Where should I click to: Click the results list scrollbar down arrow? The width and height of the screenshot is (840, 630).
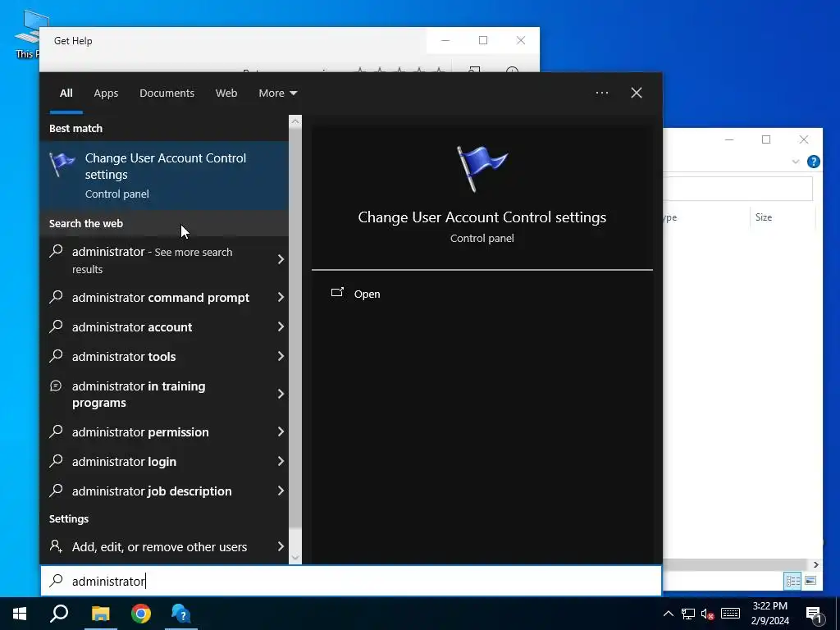(295, 558)
